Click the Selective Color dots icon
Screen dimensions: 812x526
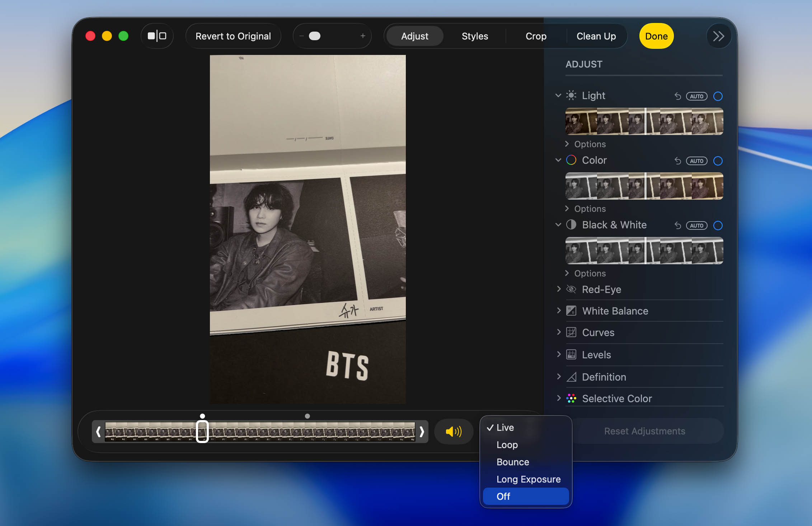571,398
